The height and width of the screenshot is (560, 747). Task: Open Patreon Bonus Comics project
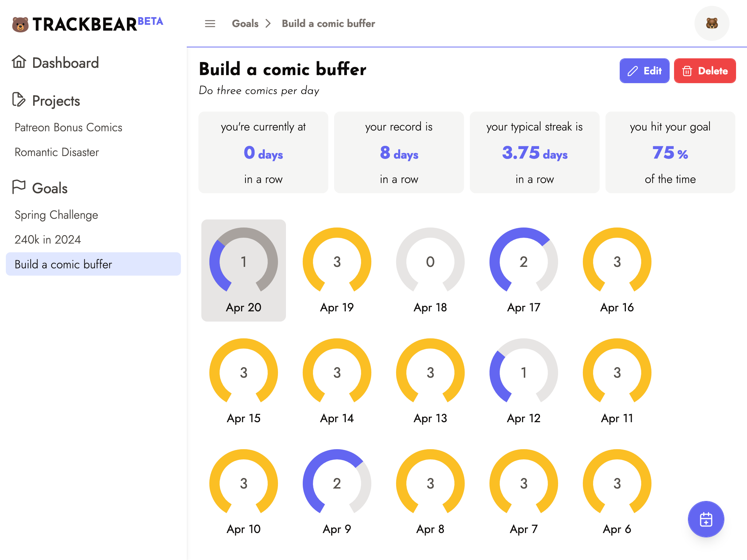click(68, 127)
